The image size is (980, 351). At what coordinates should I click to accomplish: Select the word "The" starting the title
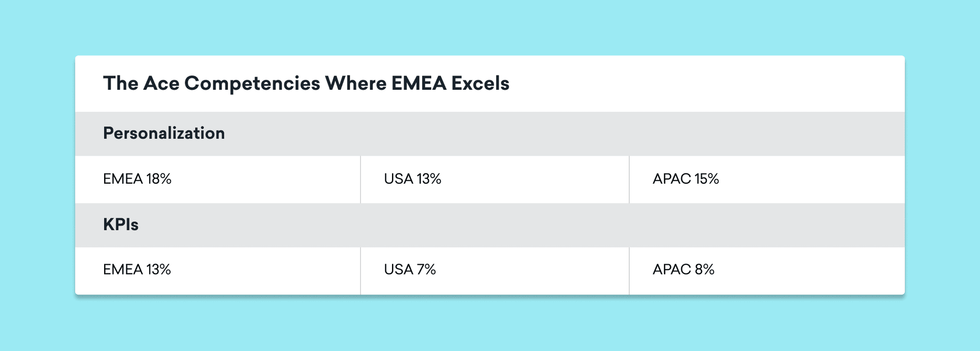(x=120, y=83)
